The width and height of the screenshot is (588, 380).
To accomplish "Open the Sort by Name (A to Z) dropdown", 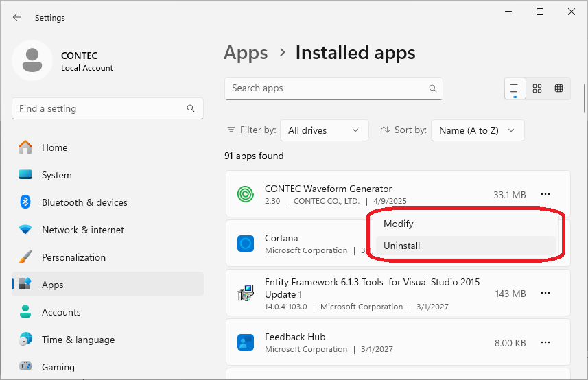I will (478, 130).
